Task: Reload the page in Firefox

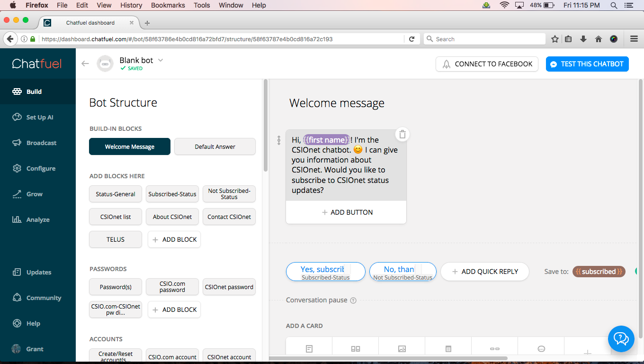Action: click(412, 39)
